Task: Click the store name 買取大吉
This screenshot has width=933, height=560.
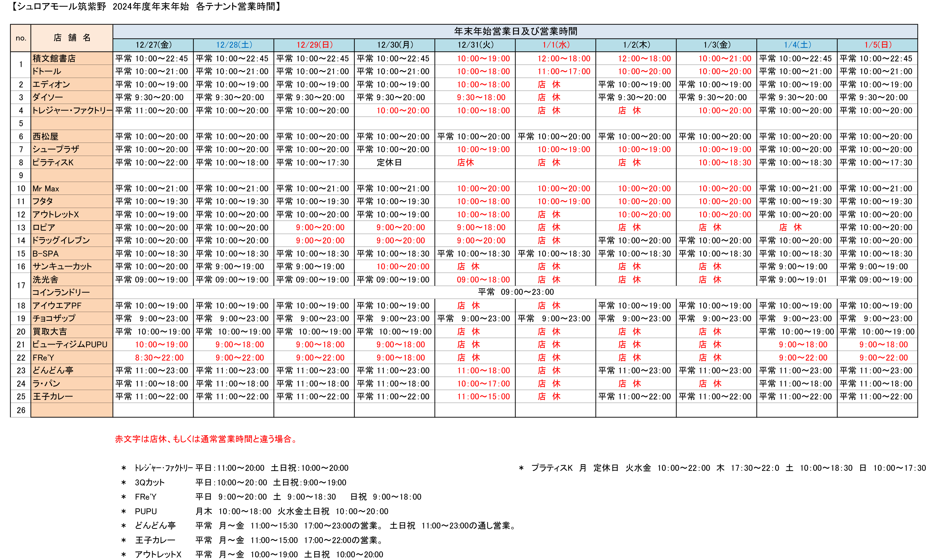Action: point(49,332)
